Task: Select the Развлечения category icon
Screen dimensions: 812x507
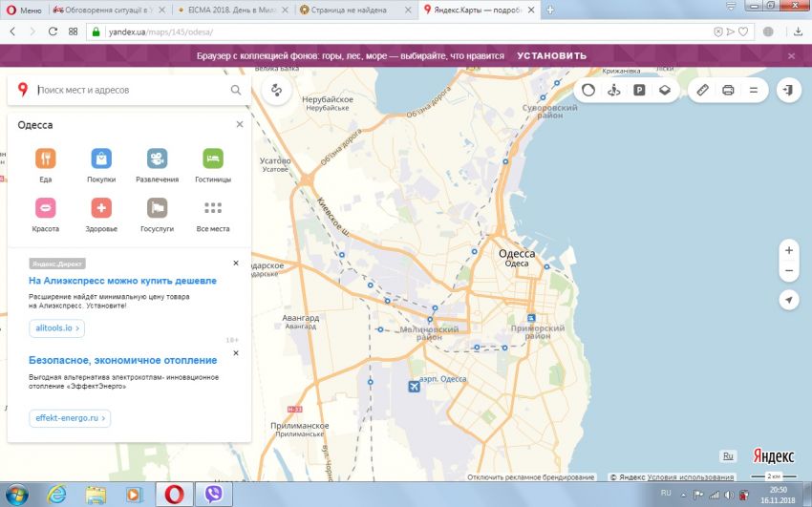Action: click(x=157, y=158)
